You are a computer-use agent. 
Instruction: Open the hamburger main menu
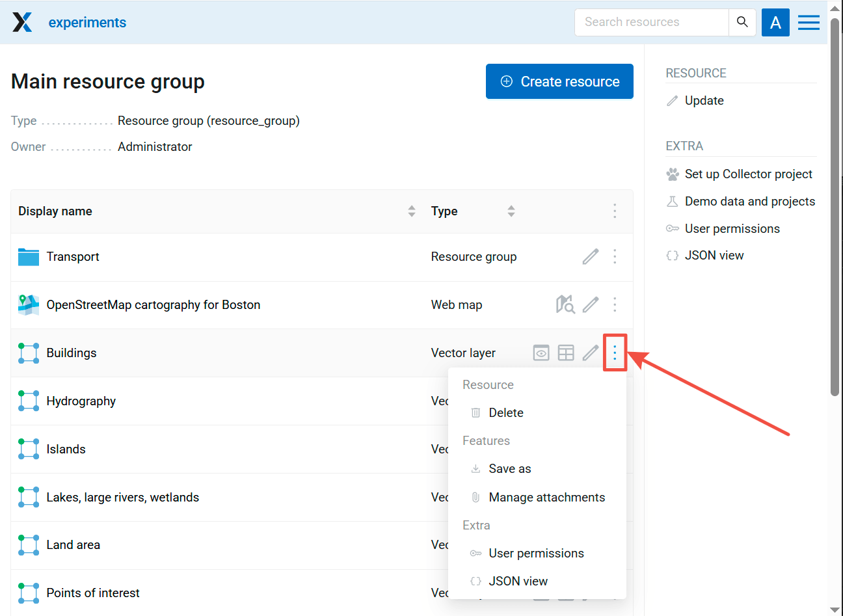point(809,22)
